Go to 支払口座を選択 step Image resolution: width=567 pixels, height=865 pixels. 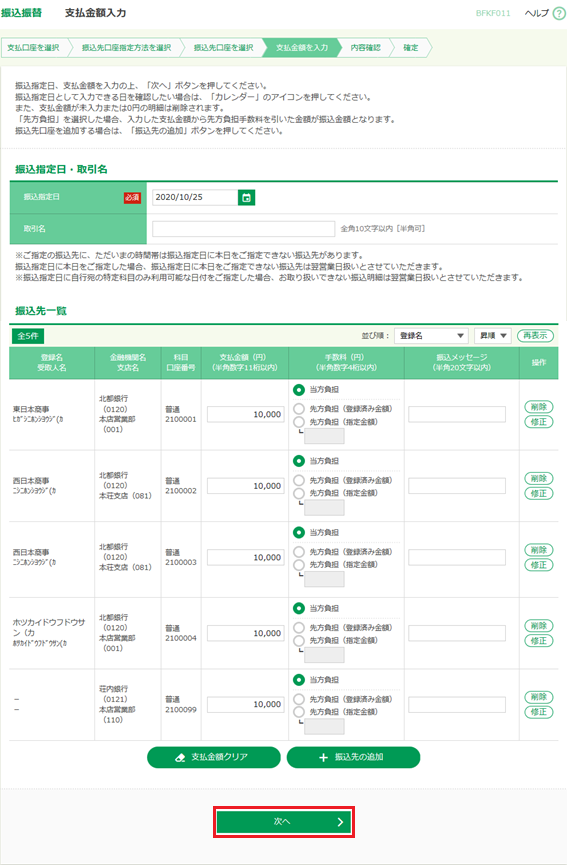(x=34, y=48)
